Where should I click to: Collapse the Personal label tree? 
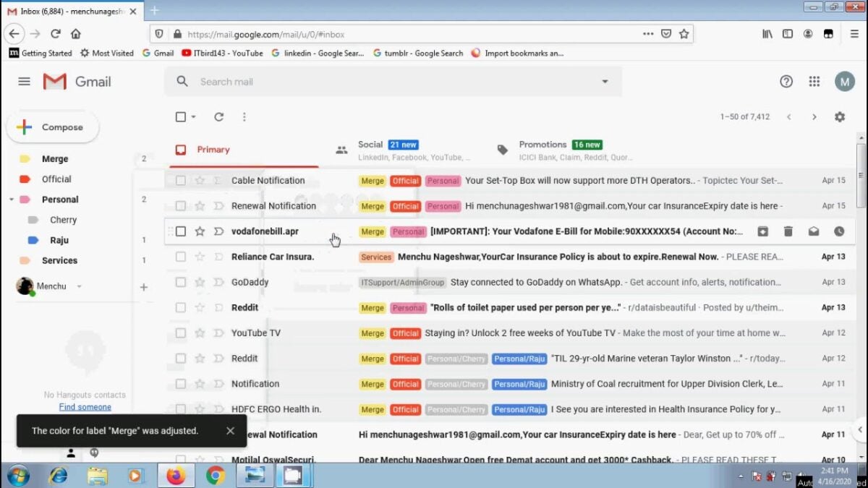(x=12, y=200)
